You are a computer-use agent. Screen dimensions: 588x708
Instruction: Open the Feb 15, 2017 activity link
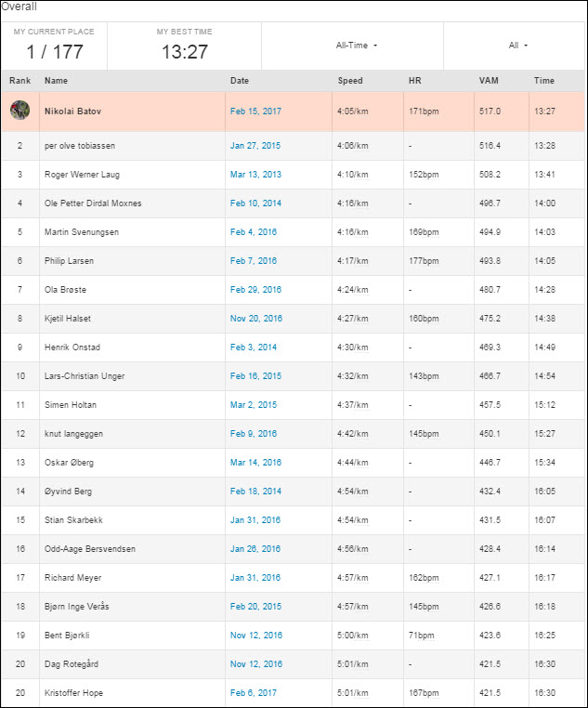[x=255, y=111]
